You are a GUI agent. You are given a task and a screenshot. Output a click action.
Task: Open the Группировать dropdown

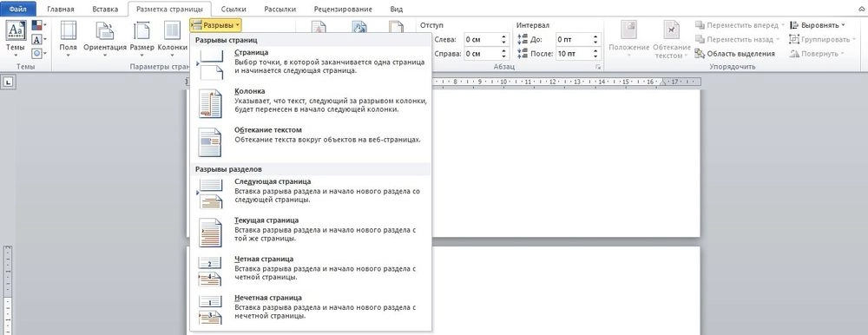(x=822, y=39)
